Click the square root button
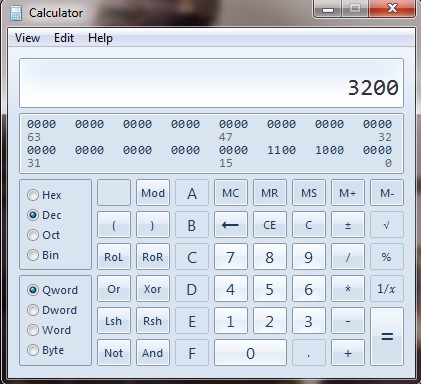 (387, 225)
